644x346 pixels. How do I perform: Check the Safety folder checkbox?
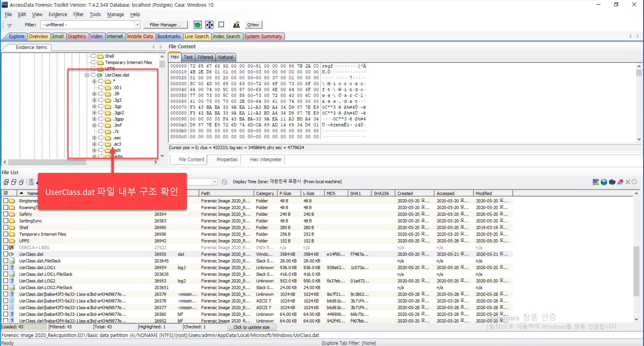[x=6, y=214]
